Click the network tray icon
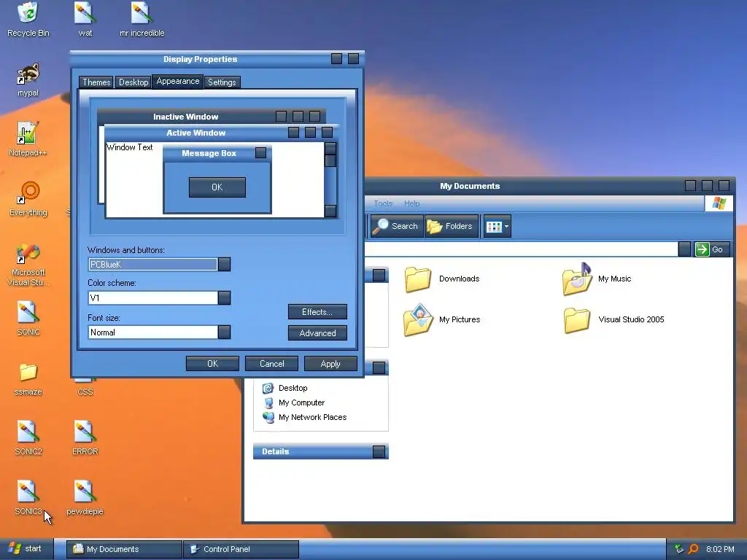The height and width of the screenshot is (560, 747). tap(679, 549)
